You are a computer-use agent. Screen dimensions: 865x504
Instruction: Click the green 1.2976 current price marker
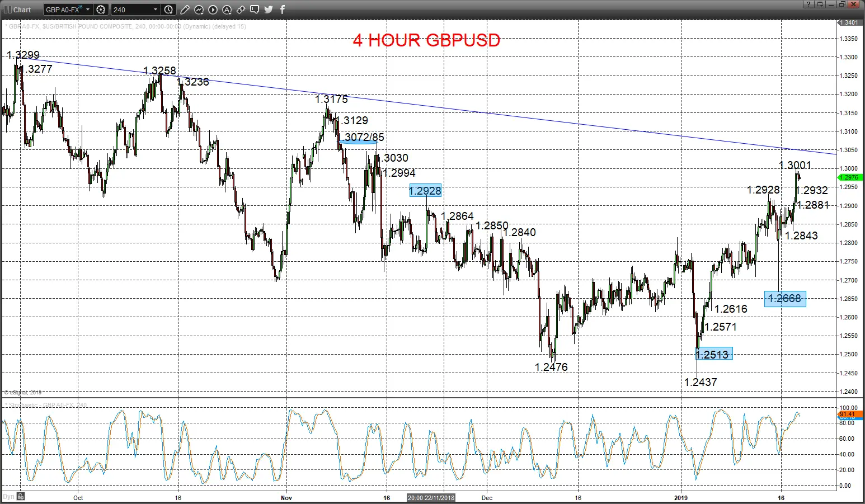(849, 177)
